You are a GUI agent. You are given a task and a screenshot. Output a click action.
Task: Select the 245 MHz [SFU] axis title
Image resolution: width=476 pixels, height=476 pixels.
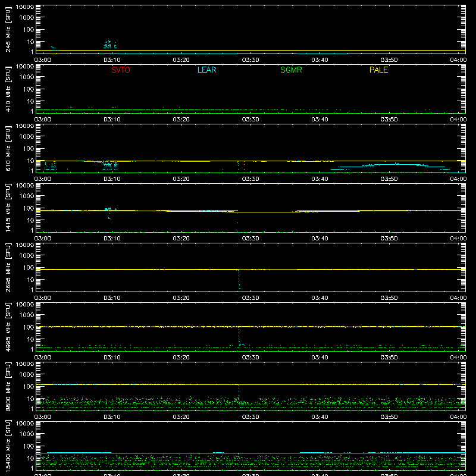[8, 30]
